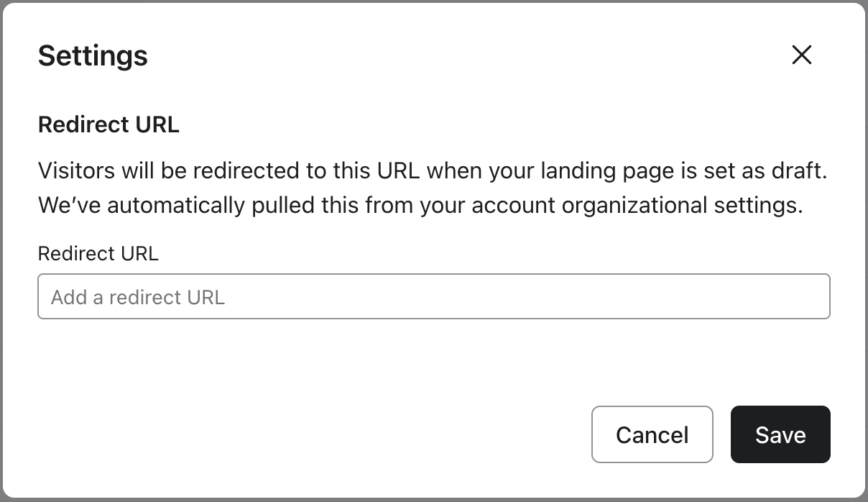Viewport: 868px width, 502px height.
Task: Close the Settings dialog with the X icon
Action: click(x=801, y=55)
